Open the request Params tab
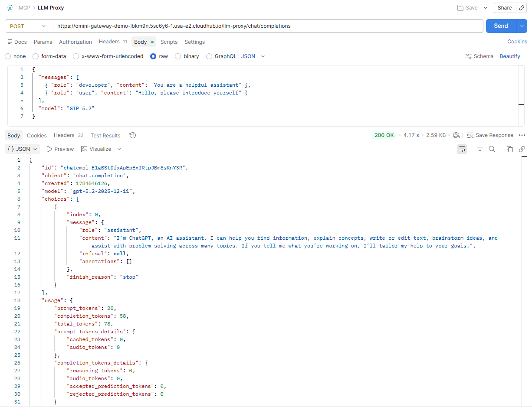Image resolution: width=532 pixels, height=407 pixels. [x=43, y=42]
